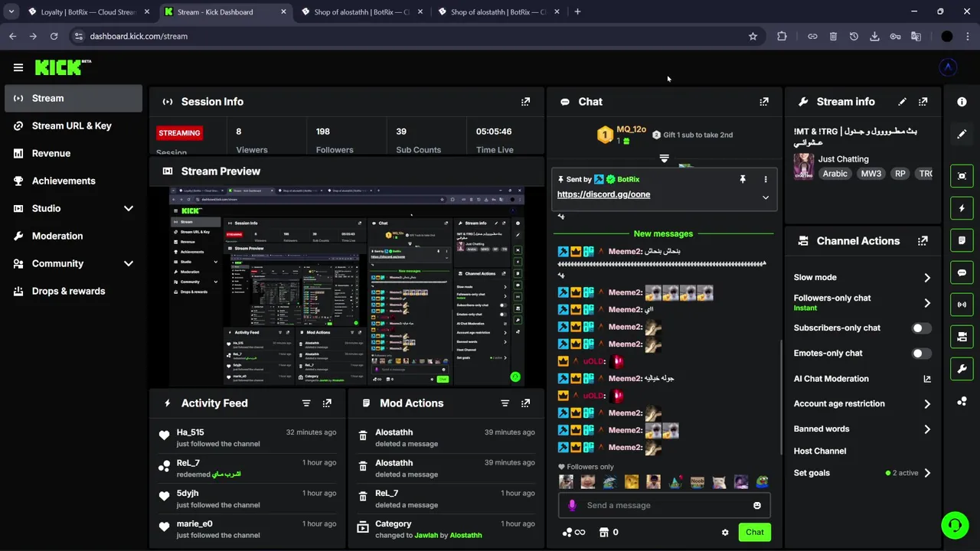Open Activity Feed filter options
Screen dimensions: 980x551
[306, 403]
